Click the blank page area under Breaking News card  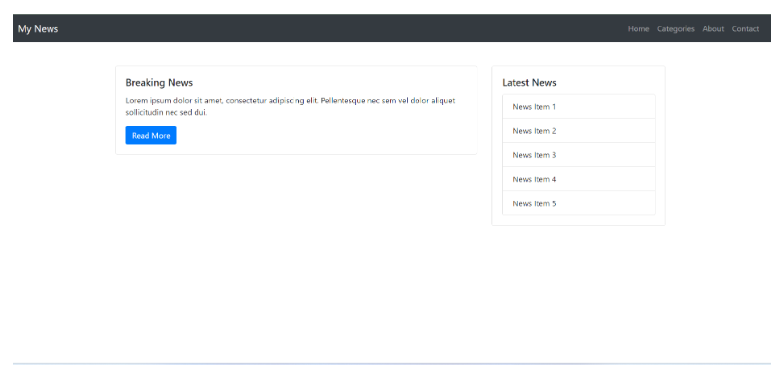coord(296,250)
